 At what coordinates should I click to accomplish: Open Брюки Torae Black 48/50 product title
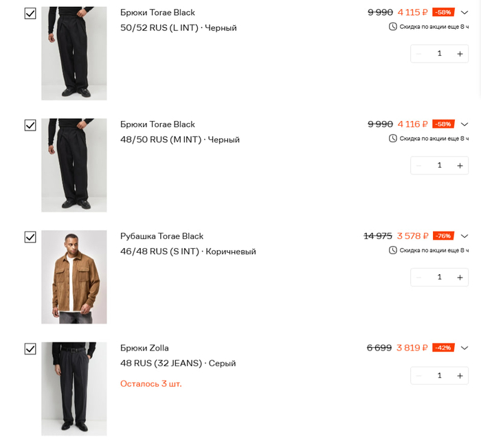[157, 124]
